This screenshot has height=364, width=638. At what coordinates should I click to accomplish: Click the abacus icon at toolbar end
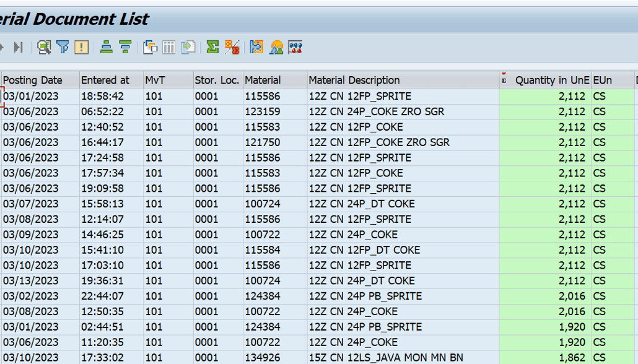click(x=295, y=47)
